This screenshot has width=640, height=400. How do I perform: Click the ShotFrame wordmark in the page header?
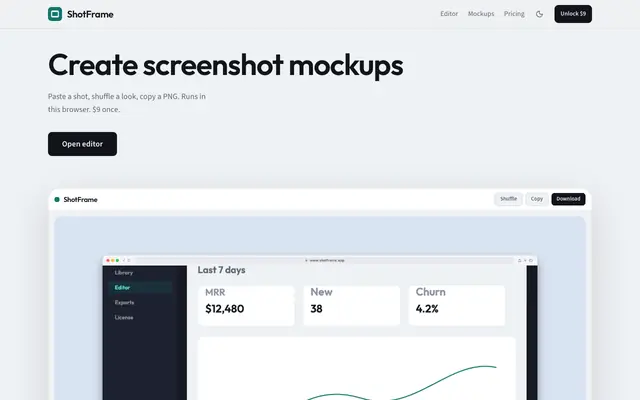point(90,14)
